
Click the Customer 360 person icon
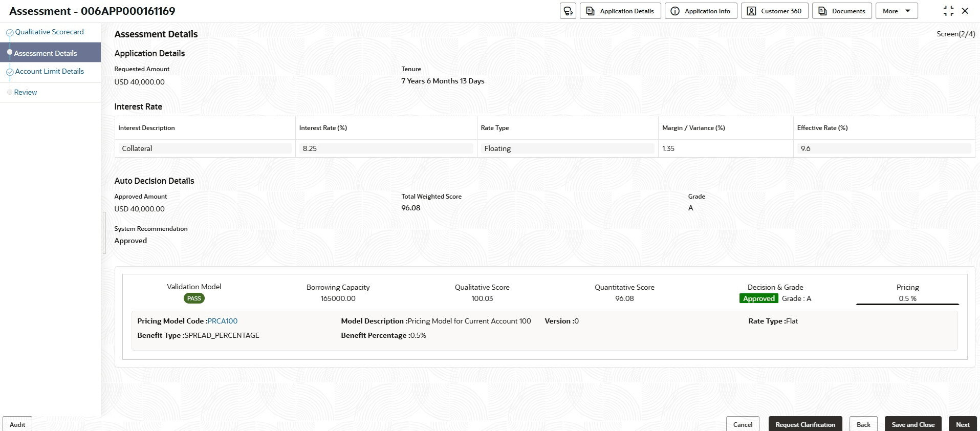pos(751,11)
